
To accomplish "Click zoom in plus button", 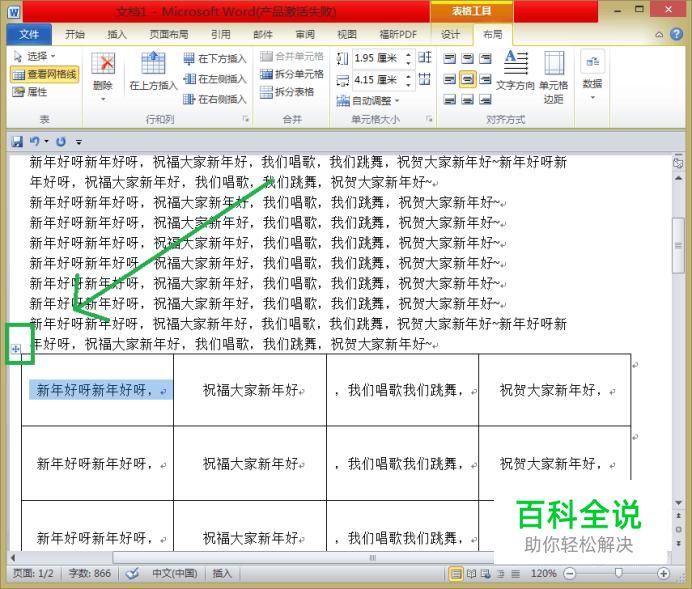I will coord(663,574).
